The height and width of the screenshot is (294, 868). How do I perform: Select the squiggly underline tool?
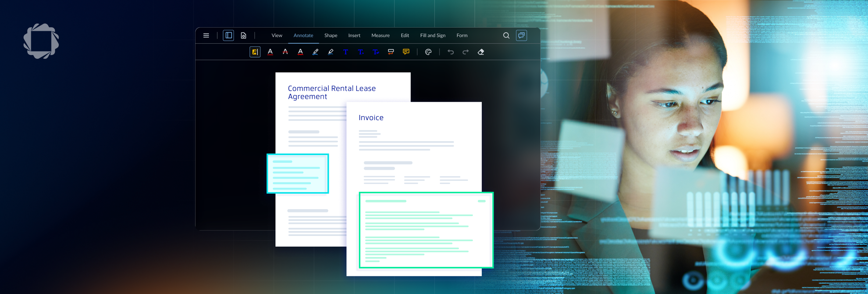(300, 52)
